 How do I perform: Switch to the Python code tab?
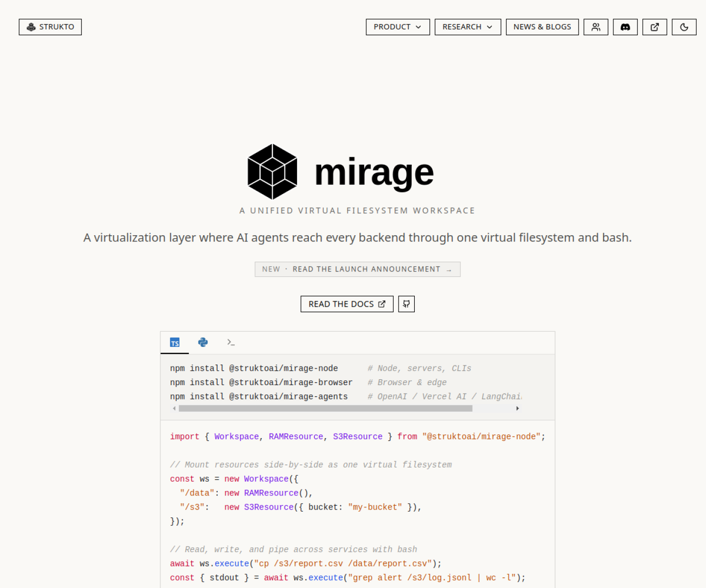click(x=203, y=343)
